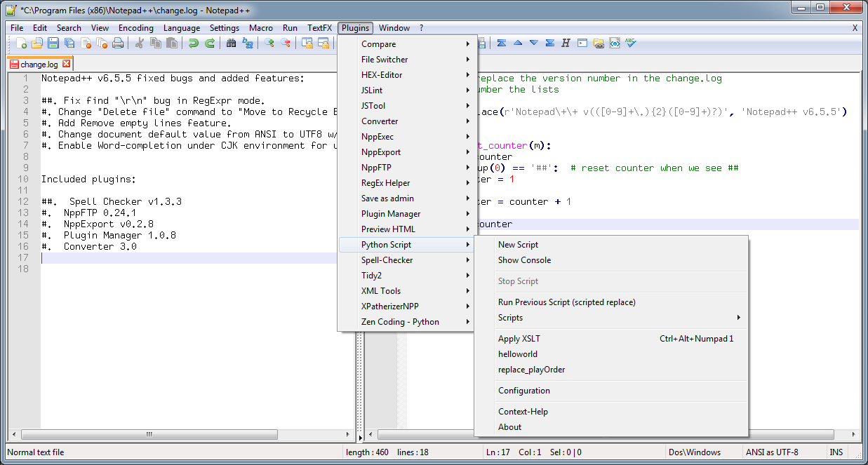Click INS indicator in the status bar
Screen dimensions: 868x465
click(836, 452)
